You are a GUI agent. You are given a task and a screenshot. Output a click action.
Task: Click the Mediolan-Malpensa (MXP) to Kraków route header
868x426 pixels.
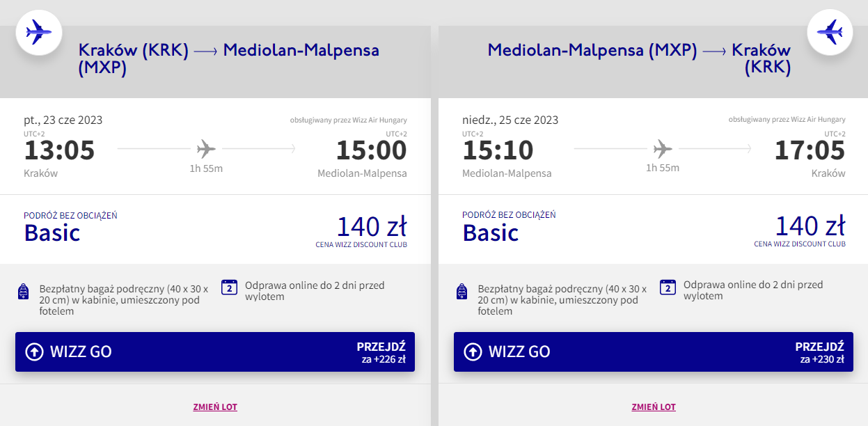639,59
